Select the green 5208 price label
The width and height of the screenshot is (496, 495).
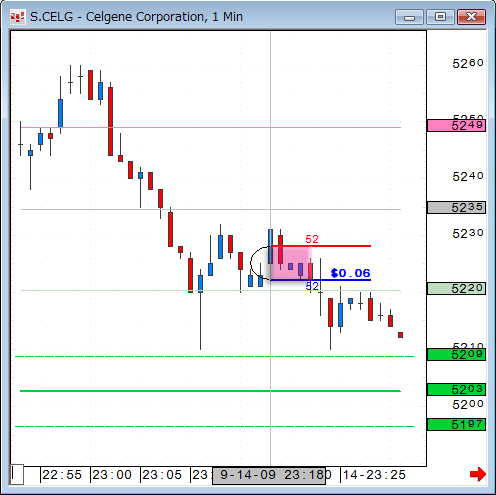pyautogui.click(x=456, y=355)
